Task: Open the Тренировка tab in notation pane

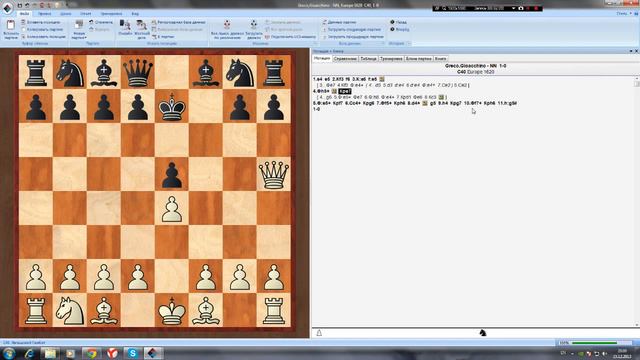Action: [391, 59]
